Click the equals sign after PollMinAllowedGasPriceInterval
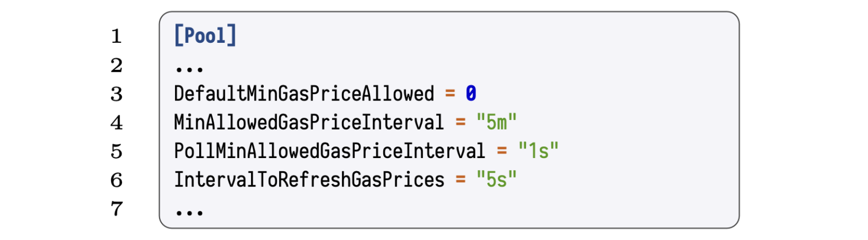Screen dimensions: 868x240 (x=502, y=152)
